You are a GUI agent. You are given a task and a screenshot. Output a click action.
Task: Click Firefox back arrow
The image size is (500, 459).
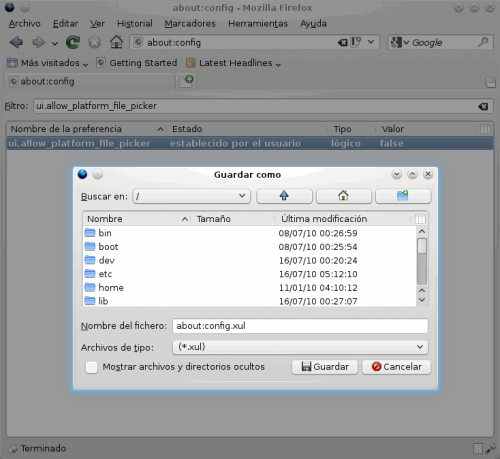(16, 43)
